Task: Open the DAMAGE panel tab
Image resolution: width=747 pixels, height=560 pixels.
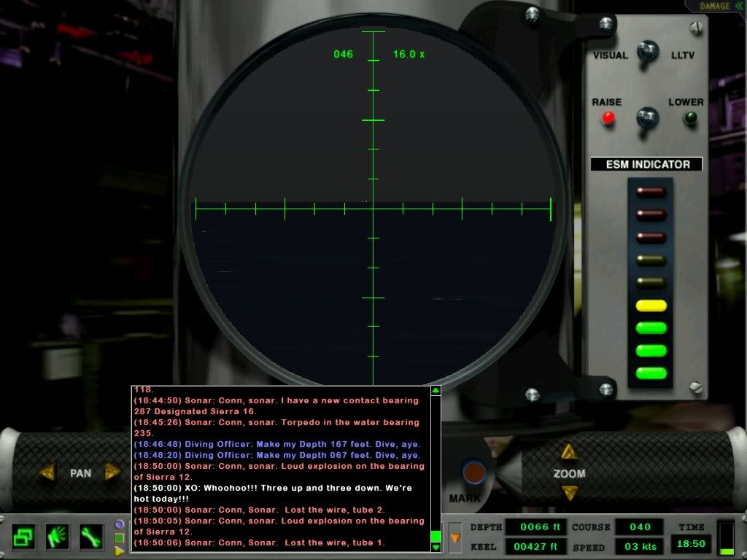Action: point(718,6)
